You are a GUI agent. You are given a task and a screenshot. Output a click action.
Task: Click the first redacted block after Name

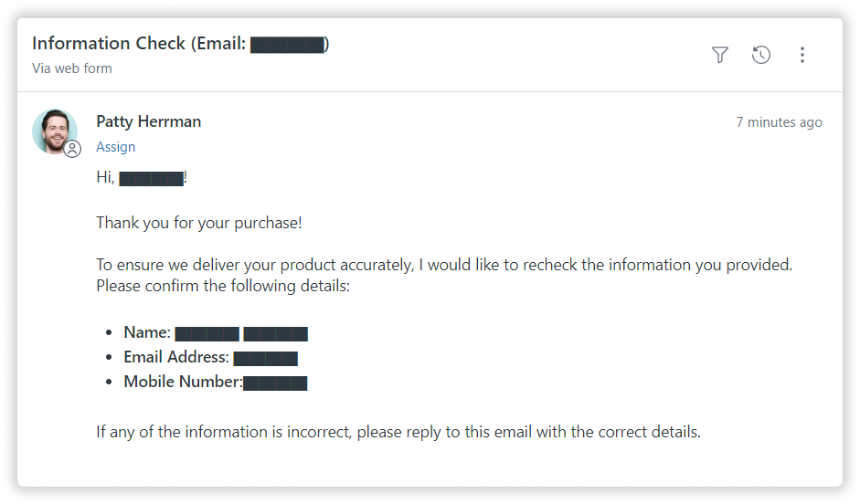tap(207, 334)
